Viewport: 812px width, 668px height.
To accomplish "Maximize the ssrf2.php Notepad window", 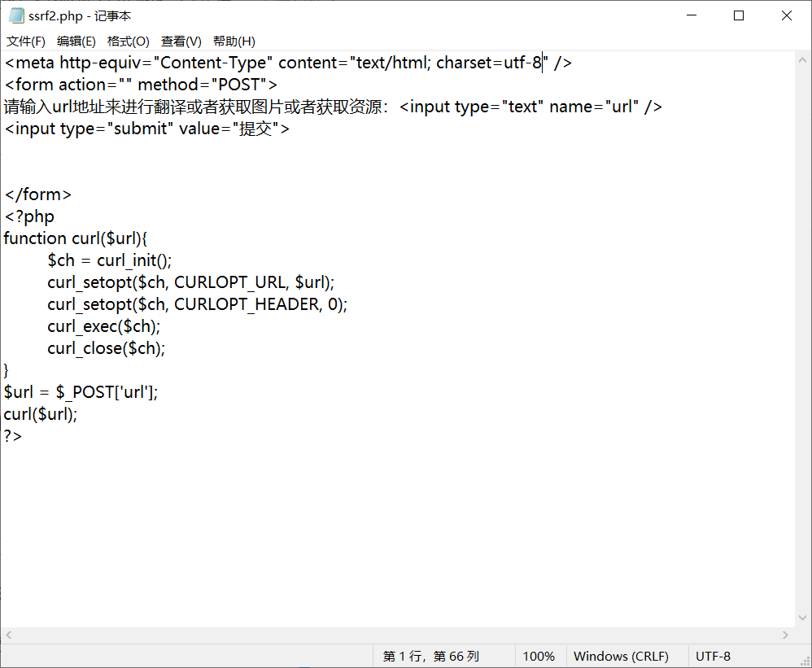I will tap(739, 15).
